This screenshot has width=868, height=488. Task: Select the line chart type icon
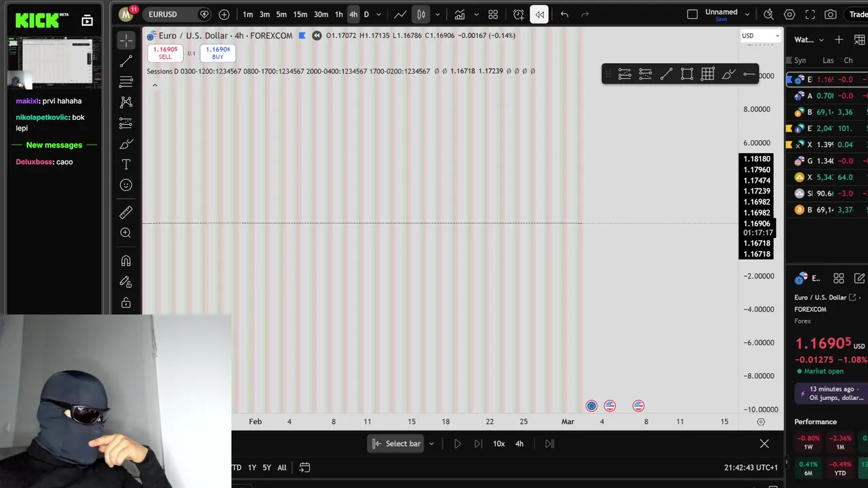(x=401, y=14)
